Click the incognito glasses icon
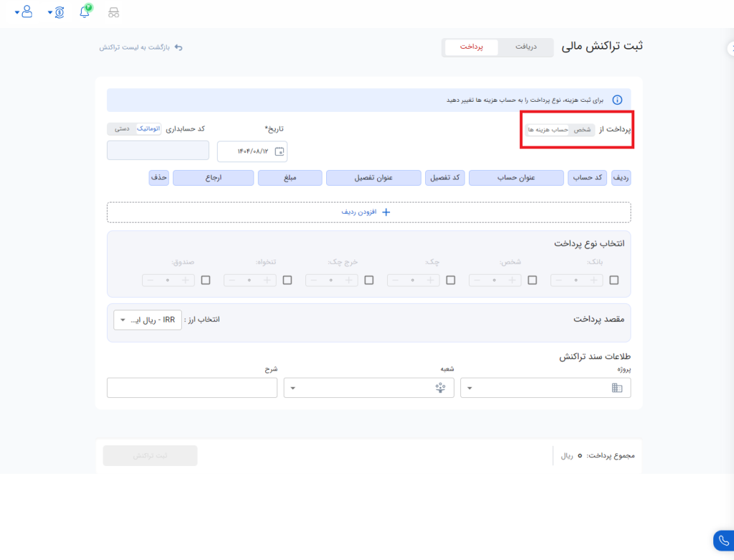Viewport: 734px width, 560px height. [x=113, y=13]
